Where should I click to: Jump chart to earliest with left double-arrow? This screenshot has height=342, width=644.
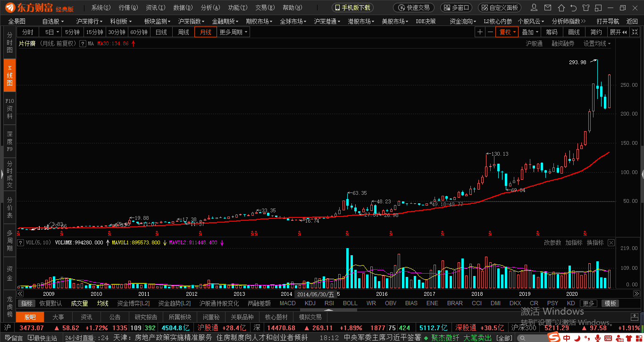(x=20, y=293)
